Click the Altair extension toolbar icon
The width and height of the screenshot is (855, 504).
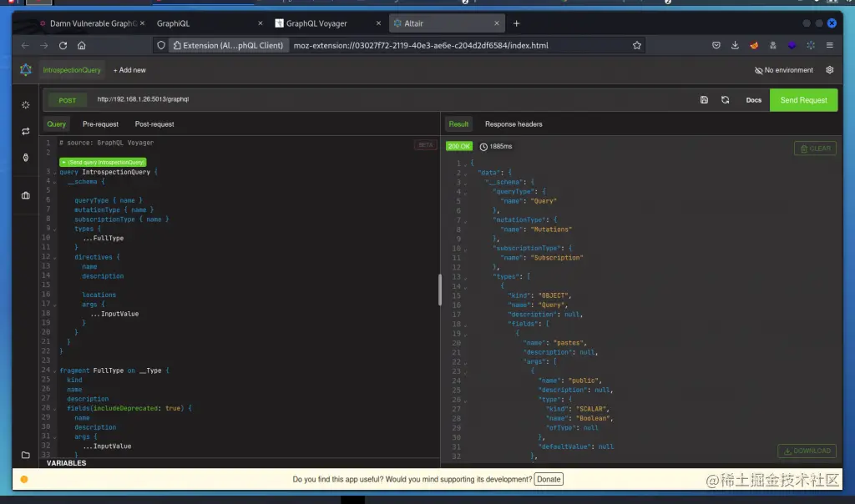pyautogui.click(x=811, y=45)
